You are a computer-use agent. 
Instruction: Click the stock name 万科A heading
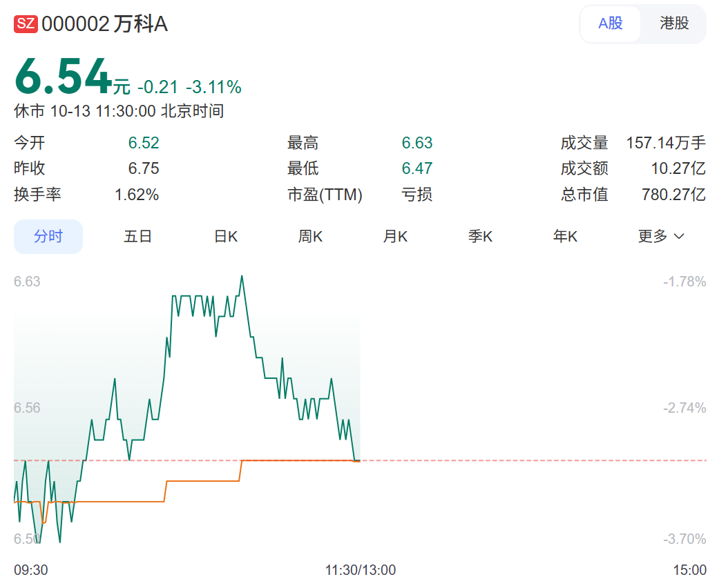tap(140, 23)
